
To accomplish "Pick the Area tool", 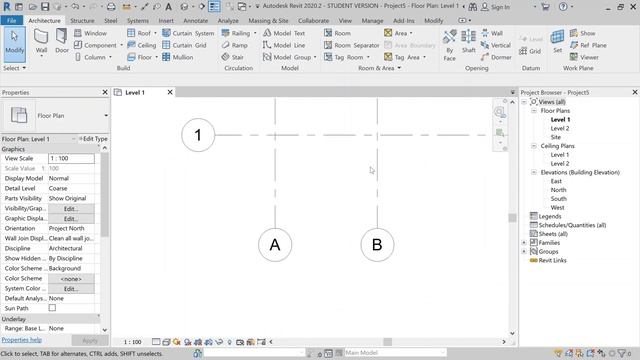I will point(396,33).
